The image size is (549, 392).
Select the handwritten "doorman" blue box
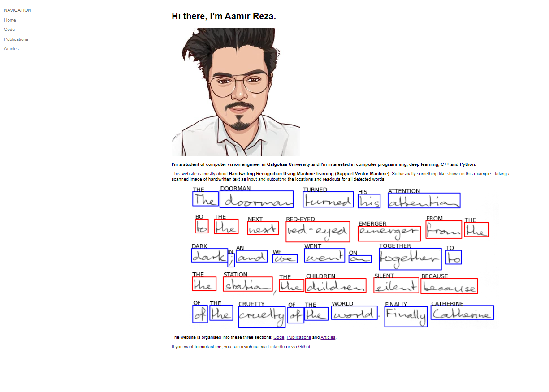[256, 199]
